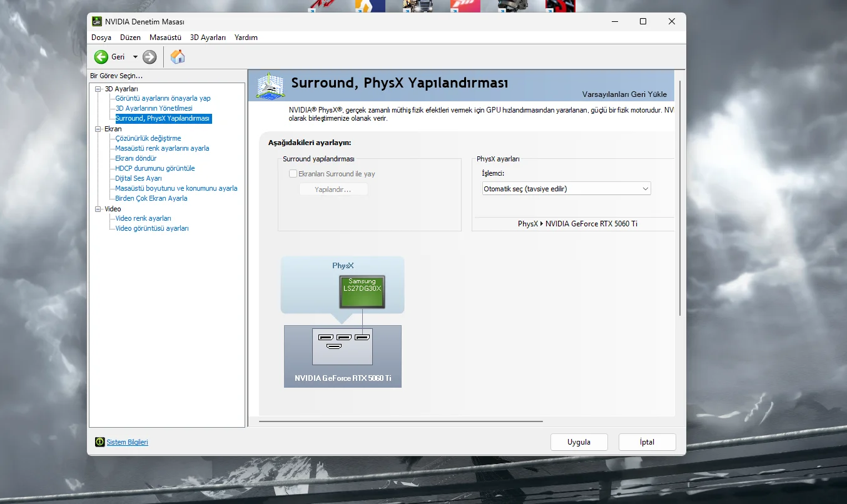The height and width of the screenshot is (504, 847).
Task: Enable the Ekranları Surround ile yay checkbox
Action: click(x=293, y=174)
